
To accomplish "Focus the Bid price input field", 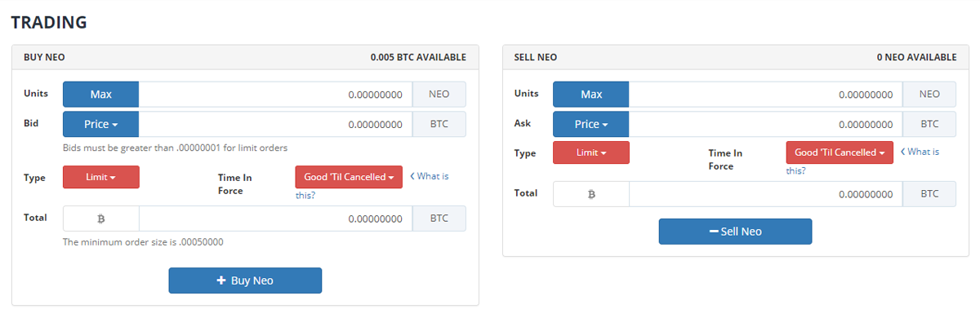I will (275, 124).
